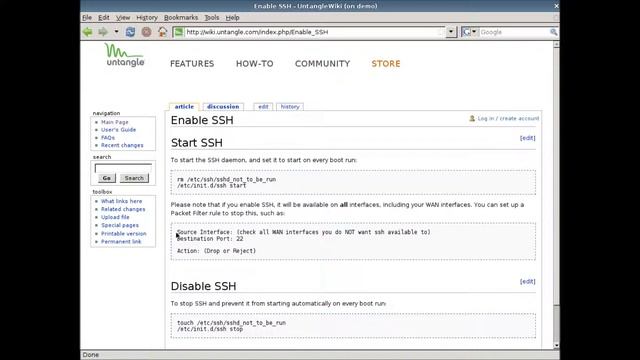Click the browser Back arrow button
This screenshot has width=640, height=360.
click(x=87, y=32)
